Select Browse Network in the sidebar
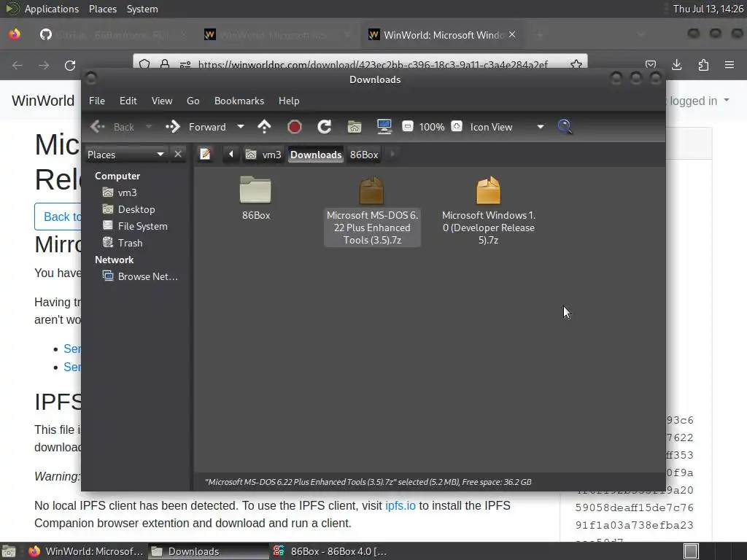This screenshot has width=747, height=560. [x=141, y=276]
